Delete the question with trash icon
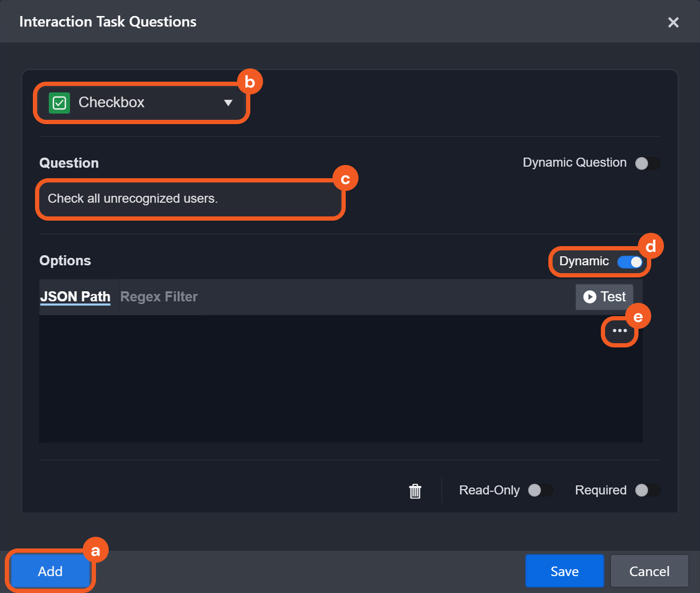 [x=415, y=491]
